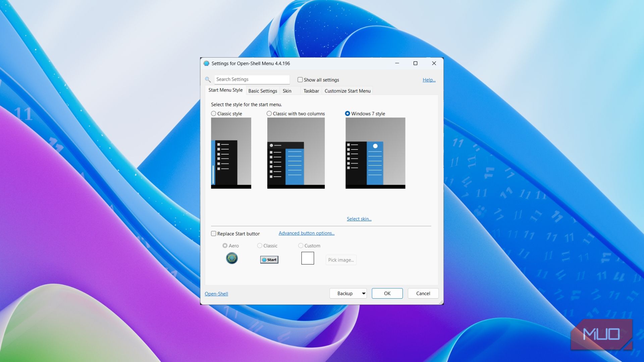Image resolution: width=644 pixels, height=362 pixels.
Task: Select the Classic style radio button
Action: click(214, 114)
